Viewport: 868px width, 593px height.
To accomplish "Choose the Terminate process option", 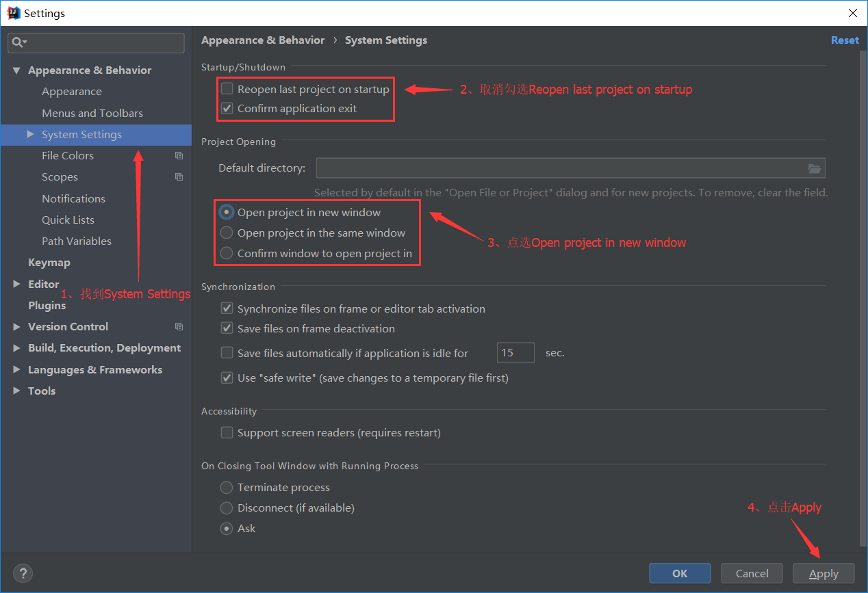I will coord(227,487).
